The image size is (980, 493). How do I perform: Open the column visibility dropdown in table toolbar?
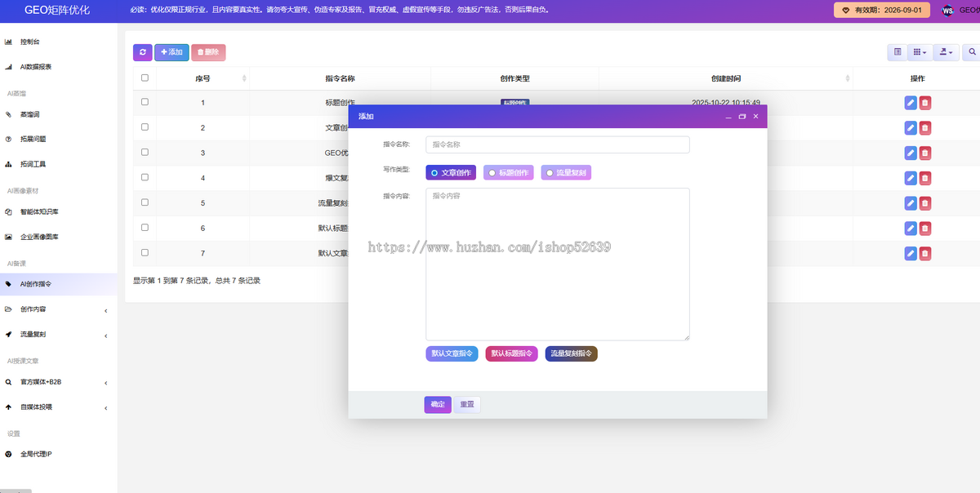coord(920,52)
